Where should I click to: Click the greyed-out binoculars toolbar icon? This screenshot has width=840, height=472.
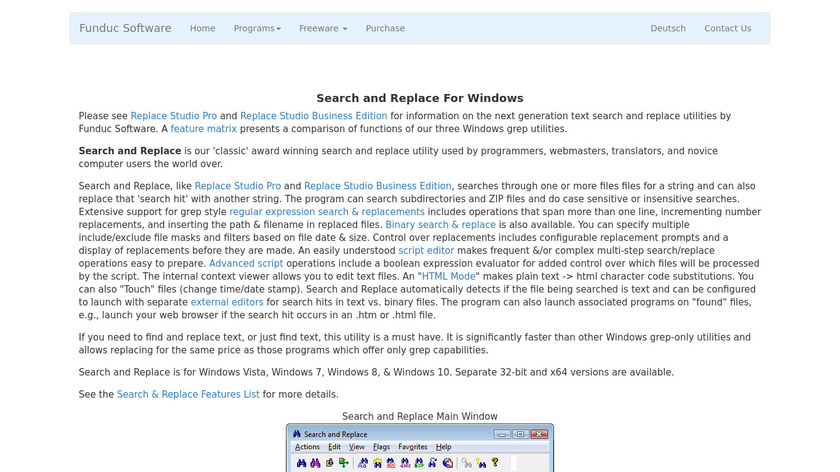pyautogui.click(x=467, y=463)
